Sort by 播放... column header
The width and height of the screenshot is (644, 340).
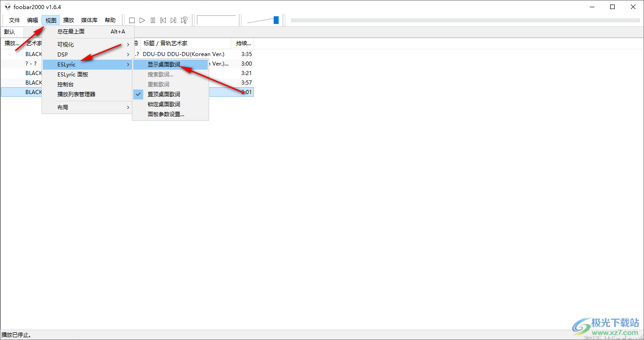click(x=12, y=43)
